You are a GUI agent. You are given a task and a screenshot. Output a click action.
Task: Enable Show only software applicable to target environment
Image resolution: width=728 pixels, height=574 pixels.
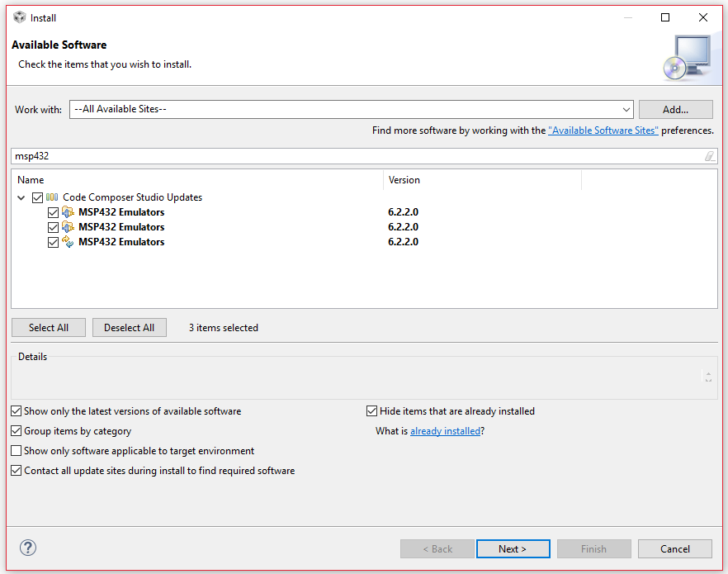16,450
